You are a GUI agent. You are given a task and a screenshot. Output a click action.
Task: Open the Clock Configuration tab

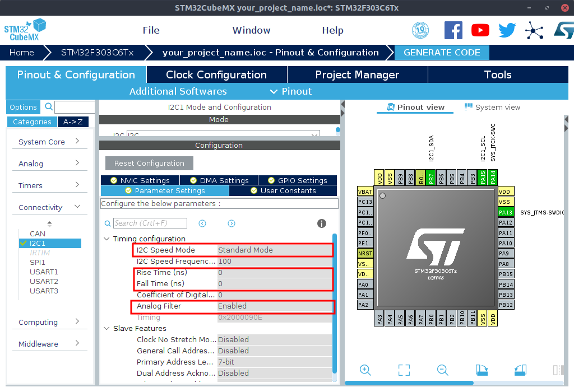pos(216,74)
